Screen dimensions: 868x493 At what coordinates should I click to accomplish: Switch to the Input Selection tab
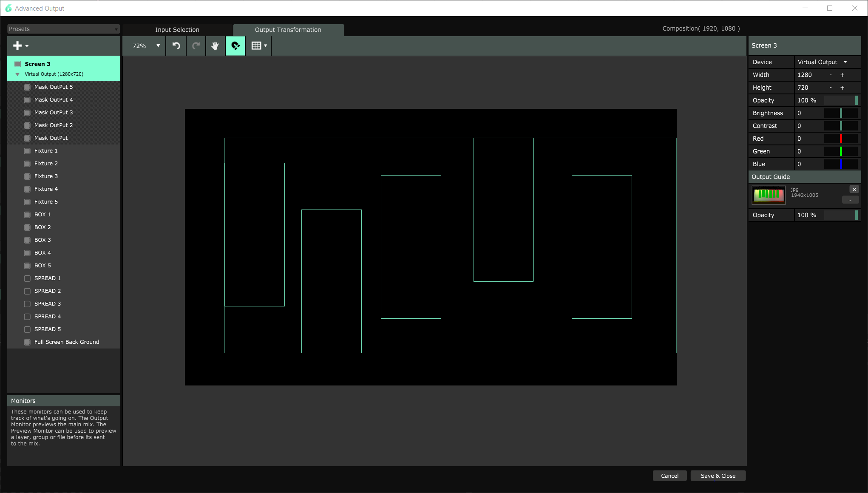(177, 30)
